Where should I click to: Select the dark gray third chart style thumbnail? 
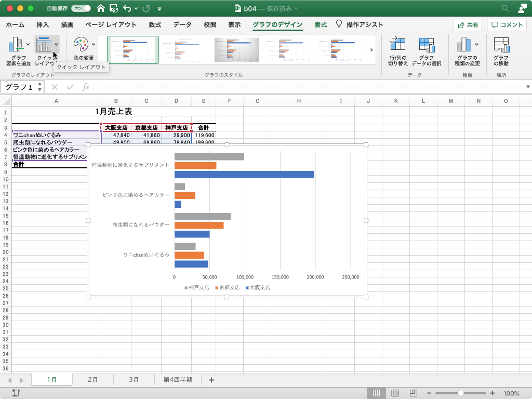click(236, 50)
